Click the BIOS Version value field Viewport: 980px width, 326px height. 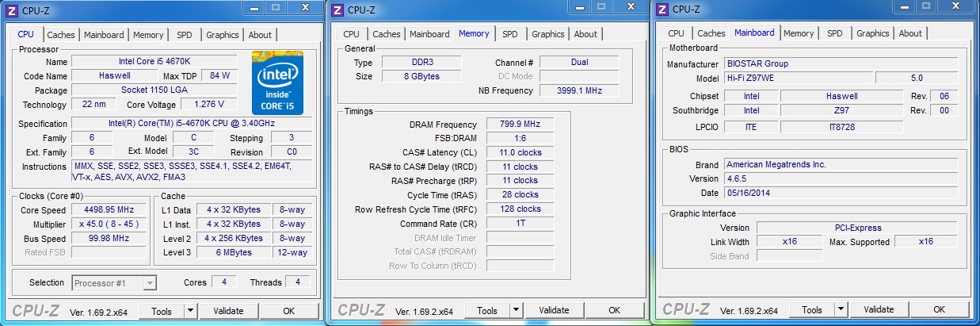click(x=841, y=178)
